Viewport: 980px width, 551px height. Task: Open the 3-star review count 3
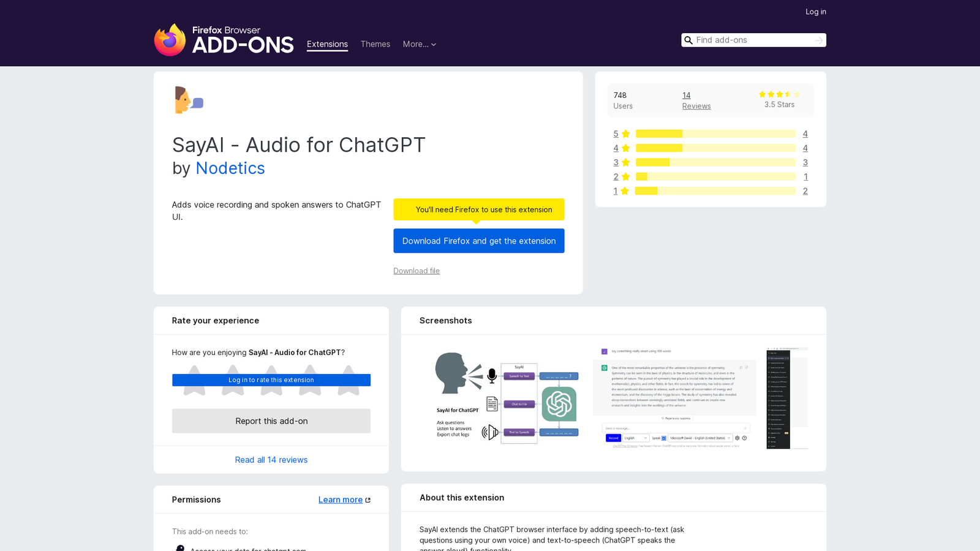(805, 162)
